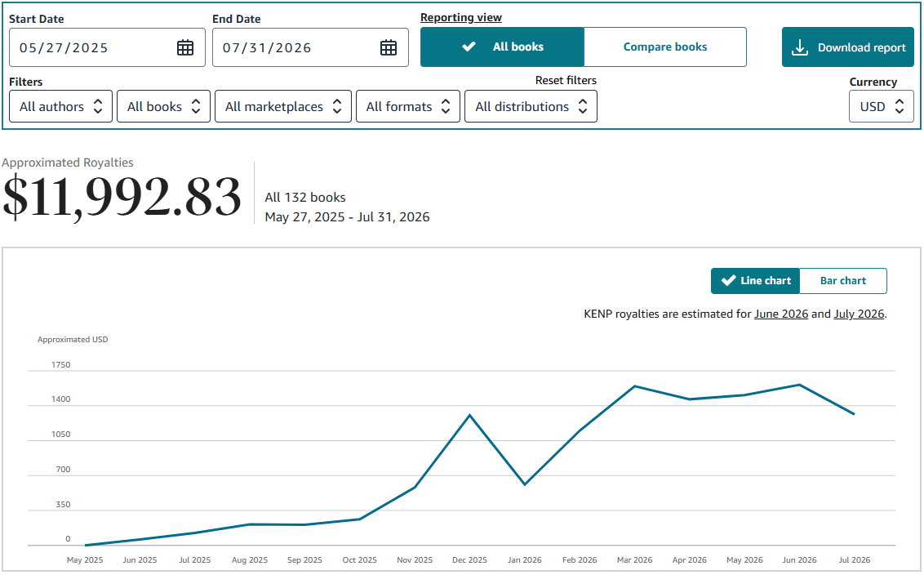
Task: Click the Reset filters link
Action: tap(566, 80)
